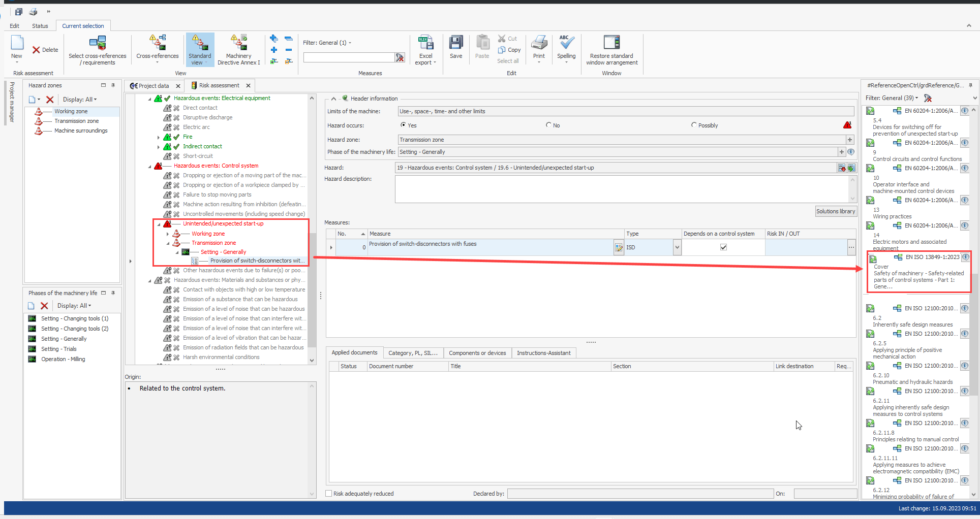
Task: Open the ISD measure type dropdown
Action: coord(677,247)
